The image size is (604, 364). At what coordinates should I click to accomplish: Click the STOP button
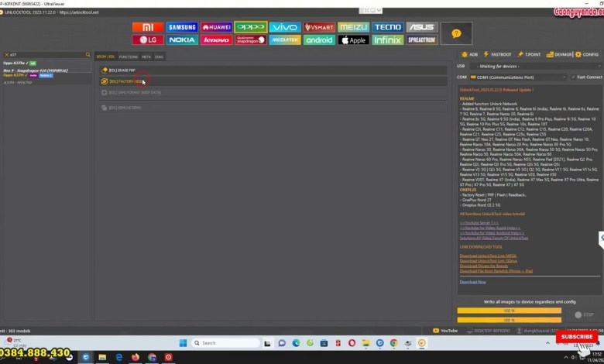coord(585,314)
